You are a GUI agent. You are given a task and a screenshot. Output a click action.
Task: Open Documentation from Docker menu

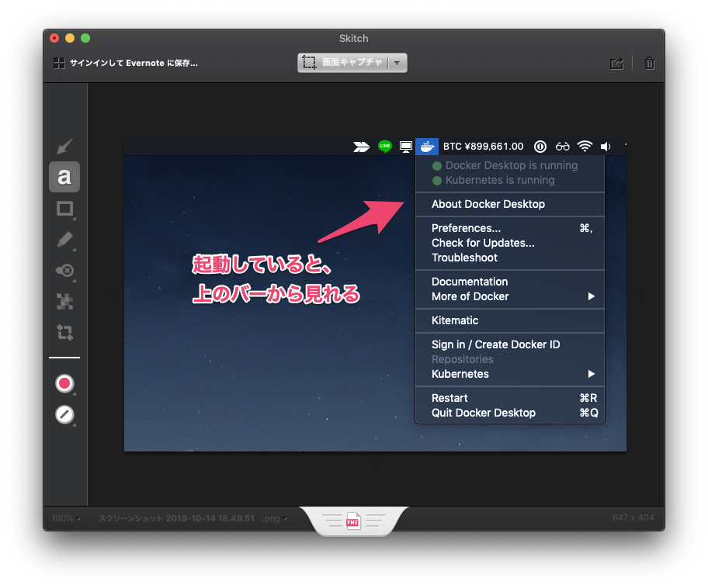click(x=510, y=282)
